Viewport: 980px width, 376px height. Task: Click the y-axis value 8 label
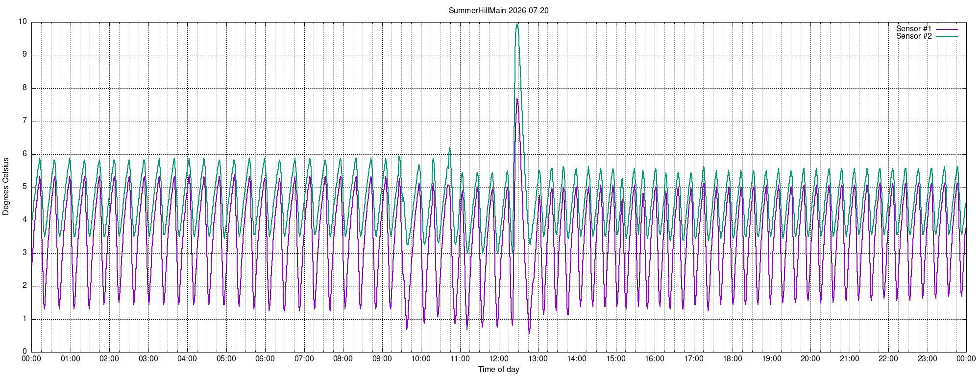click(25, 88)
